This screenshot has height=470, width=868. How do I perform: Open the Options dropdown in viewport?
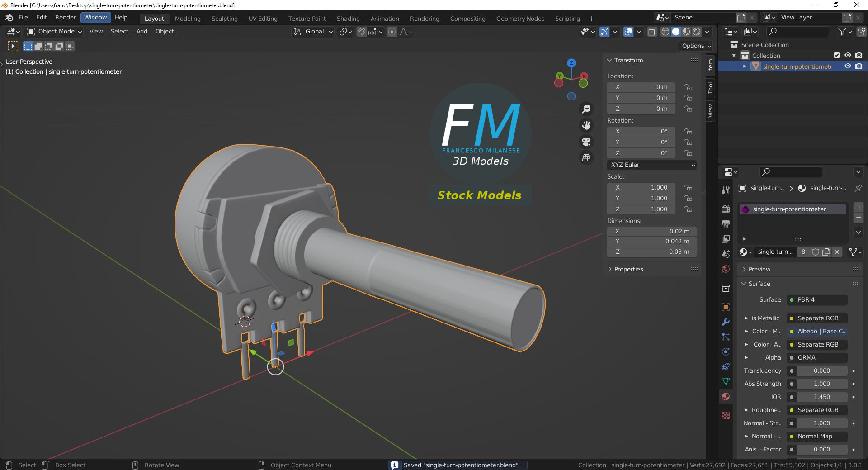696,46
